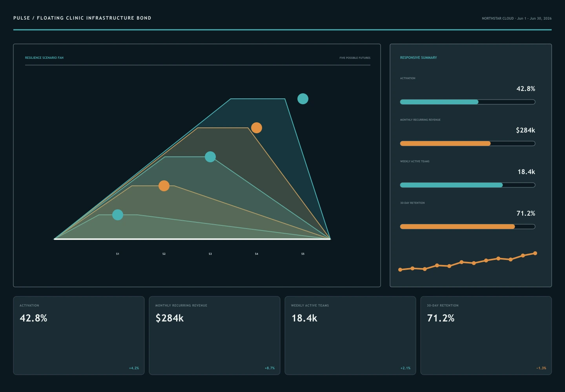Click the Activation progress bar in summary
This screenshot has height=392, width=565.
(x=468, y=102)
